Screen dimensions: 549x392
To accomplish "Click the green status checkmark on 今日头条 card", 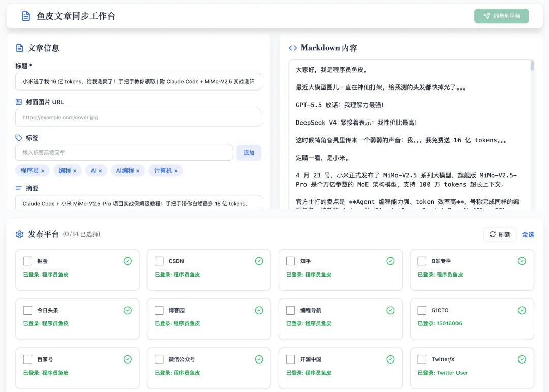I will (x=128, y=310).
